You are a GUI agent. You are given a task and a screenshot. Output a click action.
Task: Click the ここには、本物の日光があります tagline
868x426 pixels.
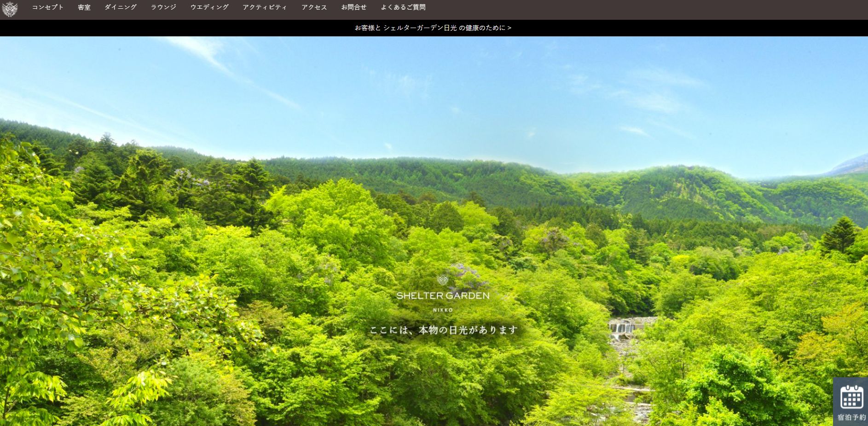click(444, 330)
